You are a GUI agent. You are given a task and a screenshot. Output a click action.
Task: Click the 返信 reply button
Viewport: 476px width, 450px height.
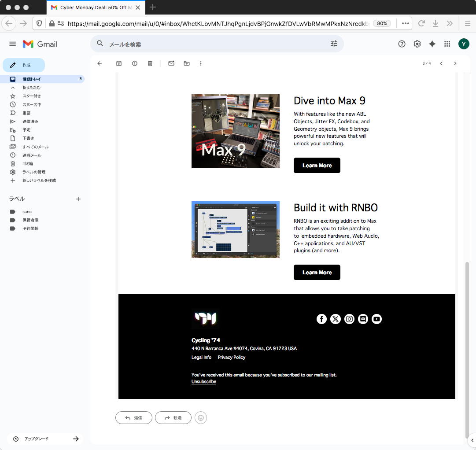coord(134,418)
